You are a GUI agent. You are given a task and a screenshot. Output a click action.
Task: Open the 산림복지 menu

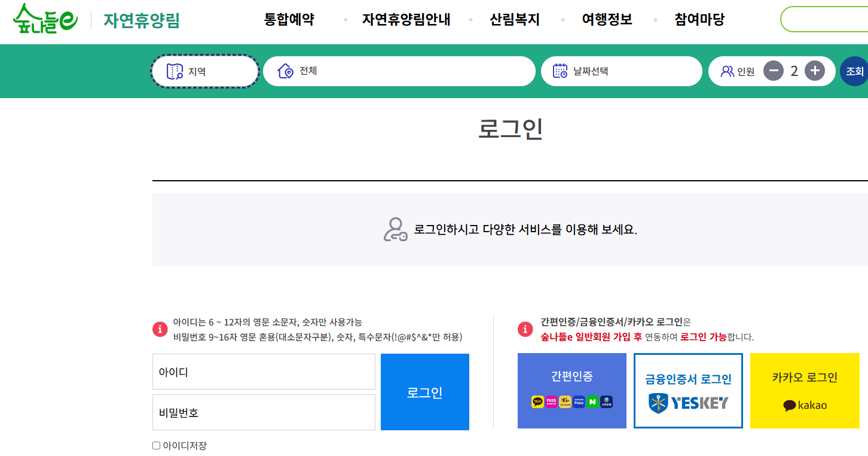(515, 20)
